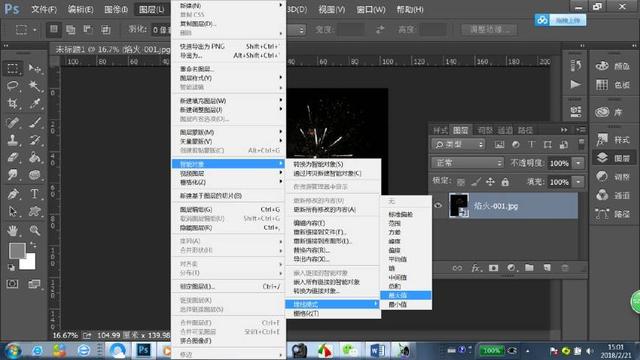Viewport: 640px width, 360px height.
Task: Toggle lock transparent pixels
Action: pos(461,182)
